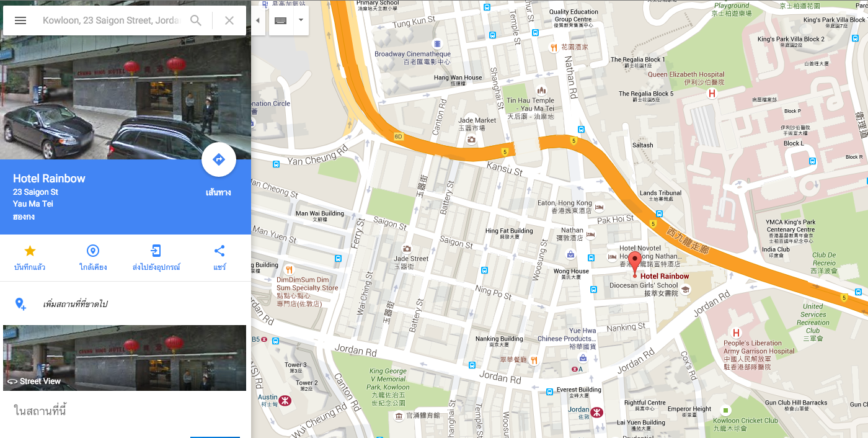
Task: Open the input tools dropdown arrow
Action: [x=301, y=20]
